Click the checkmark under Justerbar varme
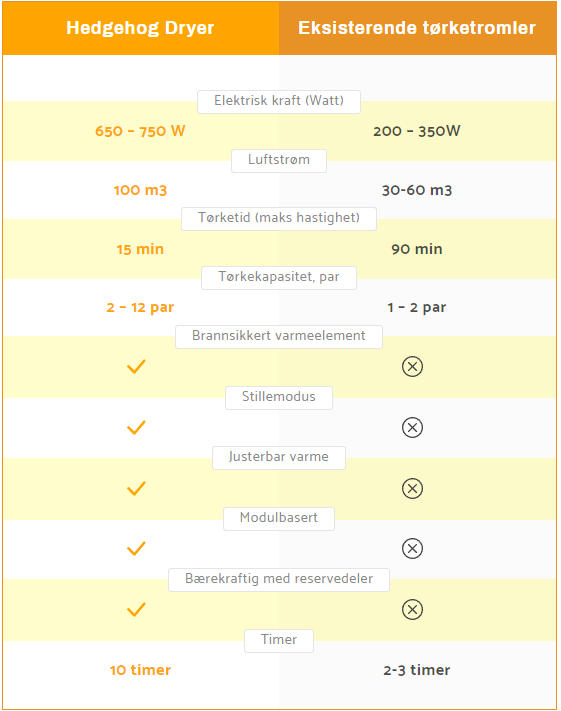Viewport: 561px width, 711px height. (x=136, y=488)
